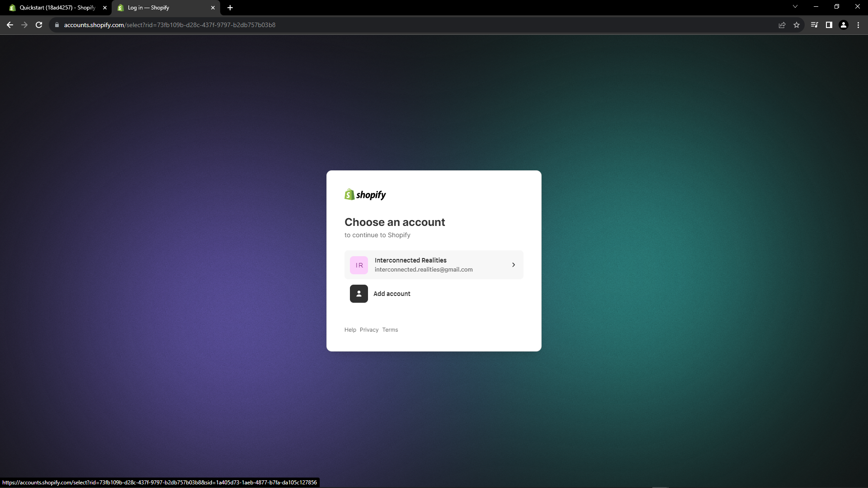Screen dimensions: 868x488
Task: Select the Log in — Shopify tab
Action: pos(163,8)
